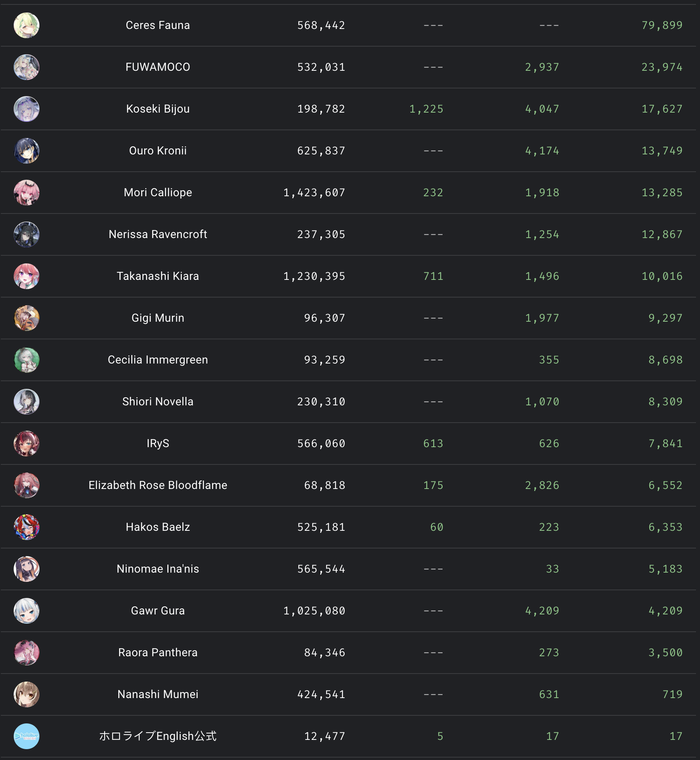Select the Cecilia Immergreen row name
Image resolution: width=700 pixels, height=760 pixels.
158,360
